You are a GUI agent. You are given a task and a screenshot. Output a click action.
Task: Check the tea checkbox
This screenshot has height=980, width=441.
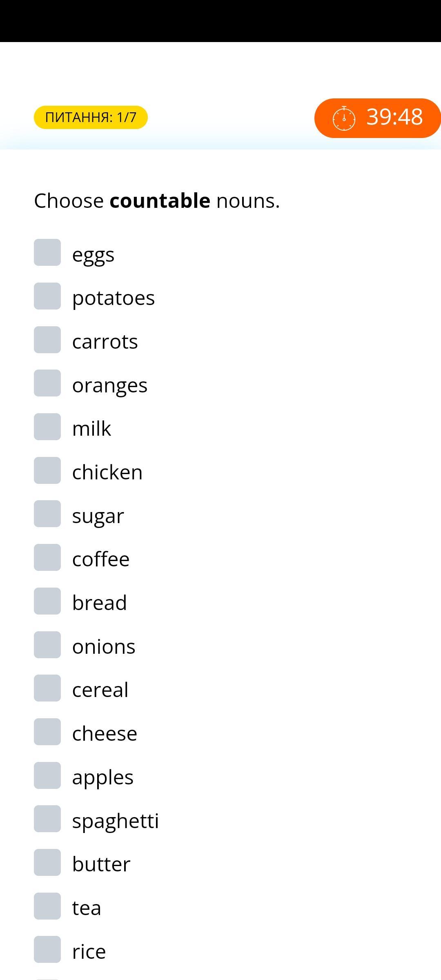pyautogui.click(x=47, y=906)
